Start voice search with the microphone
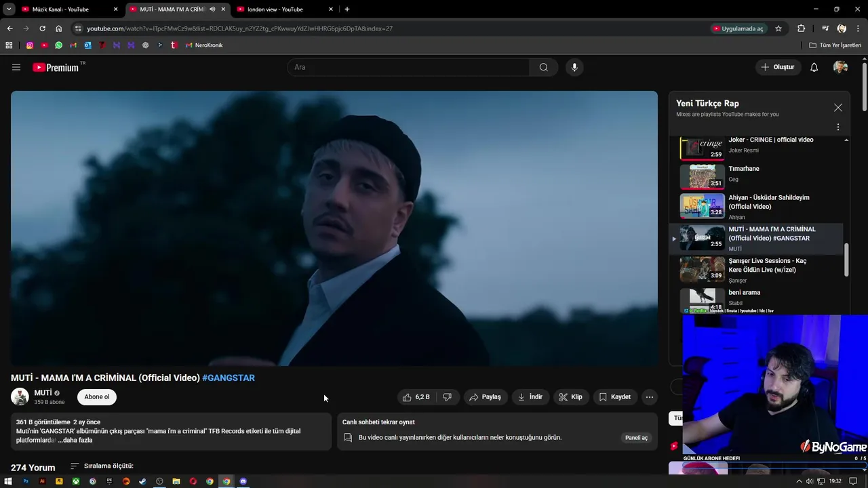Screen dimensions: 868x488 pyautogui.click(x=574, y=67)
